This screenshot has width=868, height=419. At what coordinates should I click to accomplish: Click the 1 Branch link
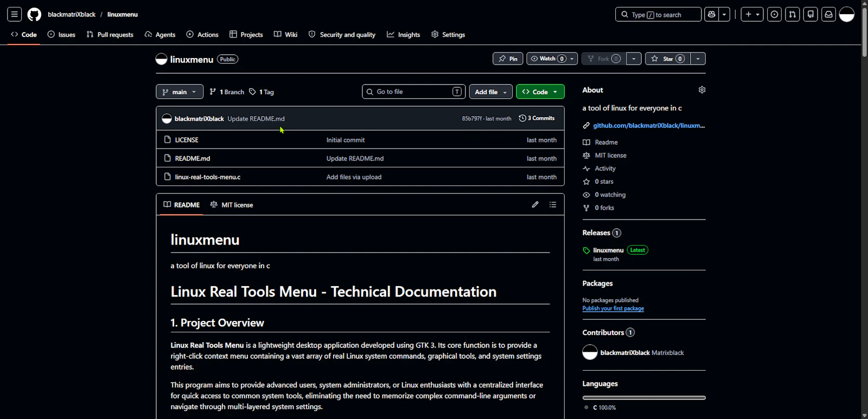click(227, 92)
